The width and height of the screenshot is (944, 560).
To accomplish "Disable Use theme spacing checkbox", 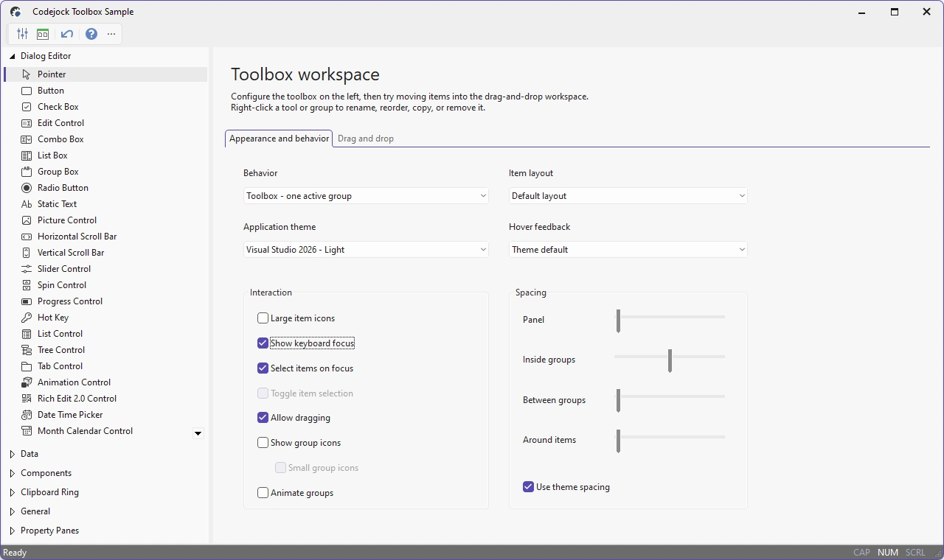I will tap(528, 487).
